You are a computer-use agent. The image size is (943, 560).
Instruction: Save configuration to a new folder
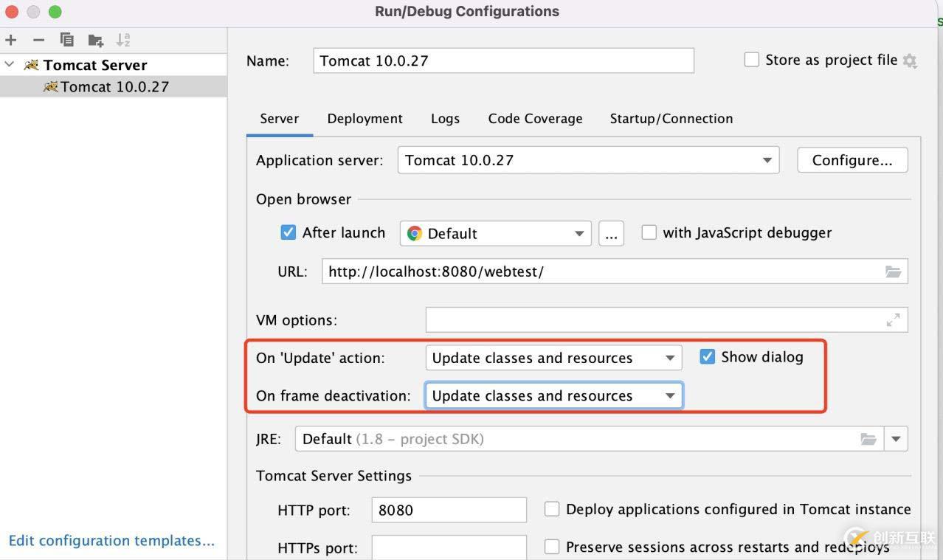(95, 40)
